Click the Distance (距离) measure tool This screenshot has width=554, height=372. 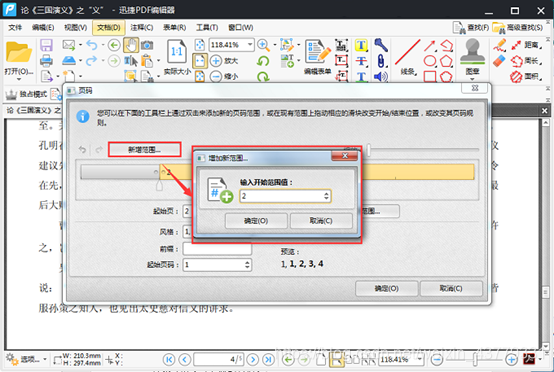[x=526, y=45]
